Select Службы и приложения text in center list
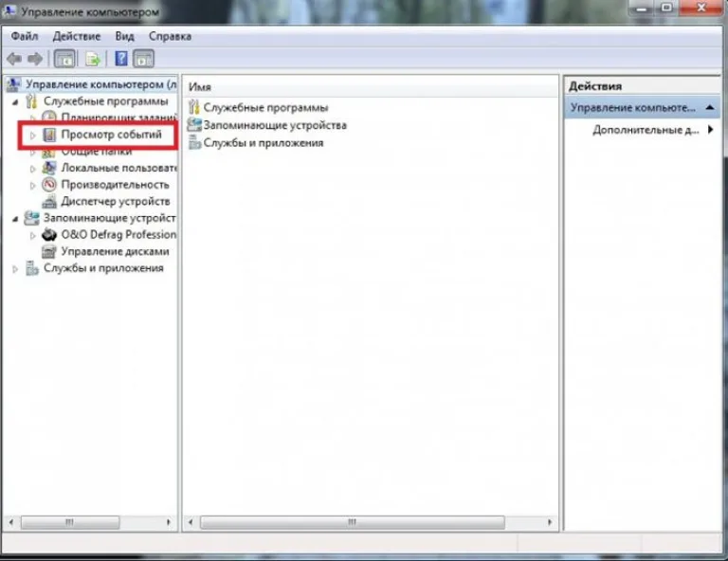 click(x=264, y=143)
